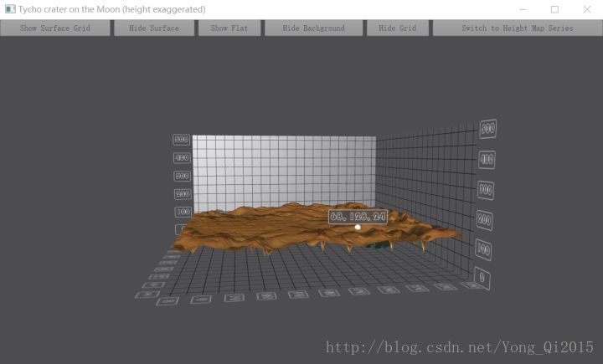This screenshot has width=603, height=364.
Task: Maximize the Tycho crater window
Action: coord(554,9)
